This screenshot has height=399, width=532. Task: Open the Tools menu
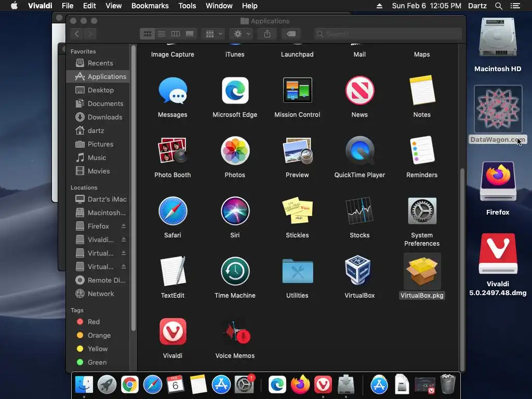[187, 6]
